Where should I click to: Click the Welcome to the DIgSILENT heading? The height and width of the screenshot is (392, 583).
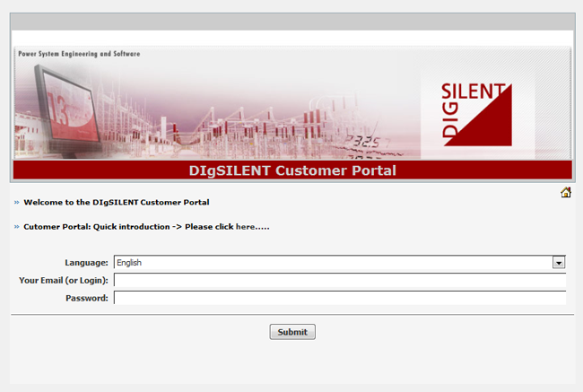pyautogui.click(x=117, y=203)
